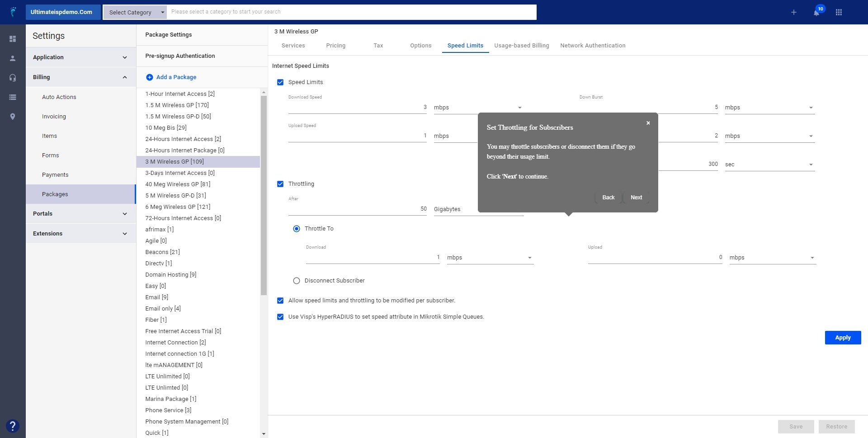
Task: Open help question mark icon
Action: pyautogui.click(x=13, y=426)
